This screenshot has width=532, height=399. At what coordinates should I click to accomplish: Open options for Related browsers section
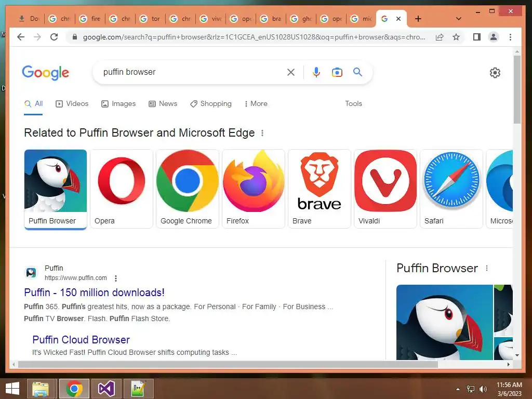[262, 133]
